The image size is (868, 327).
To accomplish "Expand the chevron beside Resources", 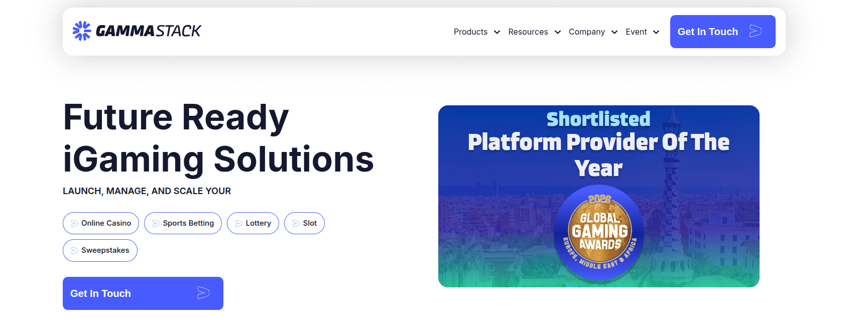I will pos(557,32).
